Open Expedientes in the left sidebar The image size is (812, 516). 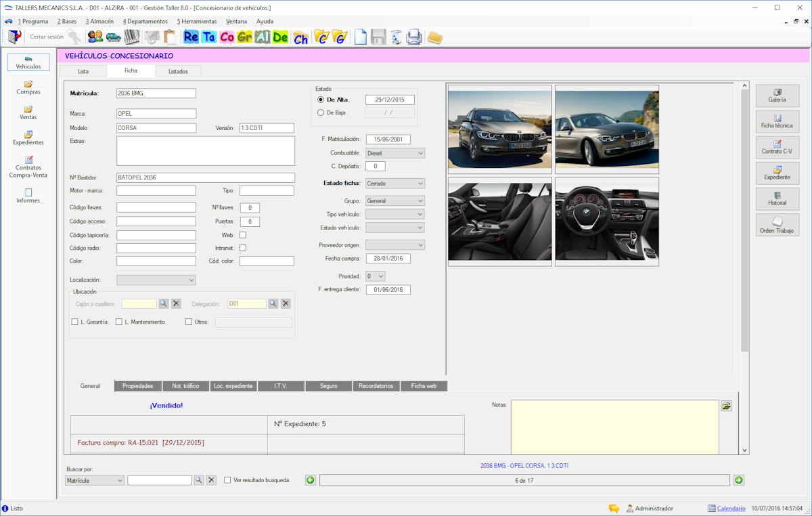click(28, 137)
